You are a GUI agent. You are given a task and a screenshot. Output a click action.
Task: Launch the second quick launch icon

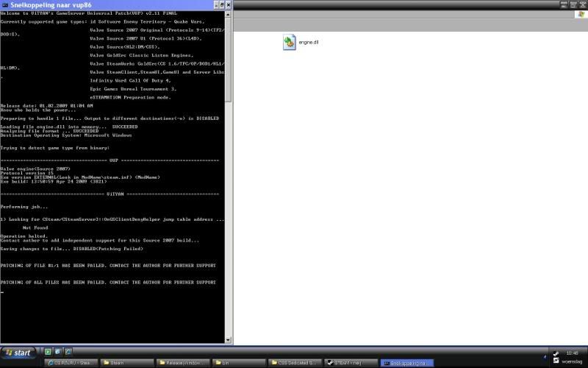pyautogui.click(x=58, y=352)
